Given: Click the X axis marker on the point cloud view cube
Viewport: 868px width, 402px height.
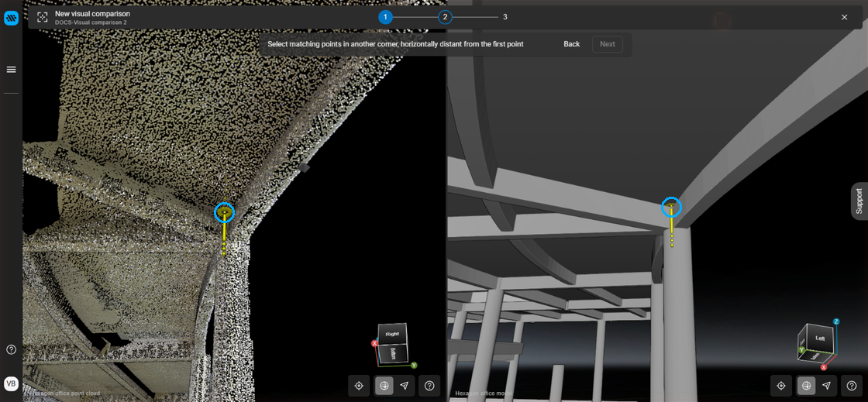Looking at the screenshot, I should point(375,343).
